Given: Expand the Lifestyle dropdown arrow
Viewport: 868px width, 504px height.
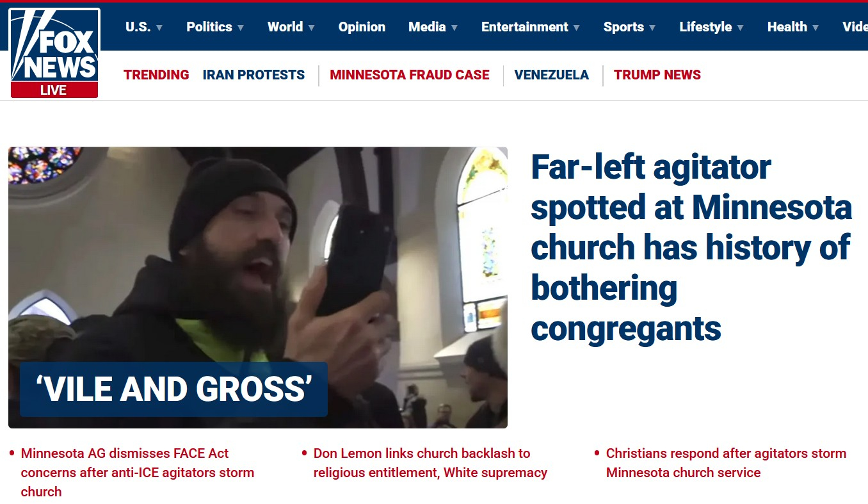Looking at the screenshot, I should [x=740, y=28].
